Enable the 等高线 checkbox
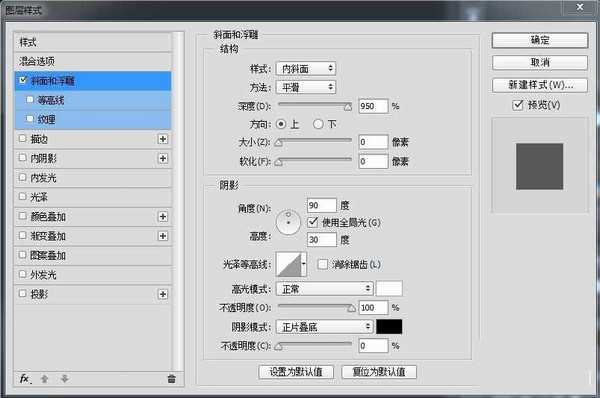 [x=30, y=100]
